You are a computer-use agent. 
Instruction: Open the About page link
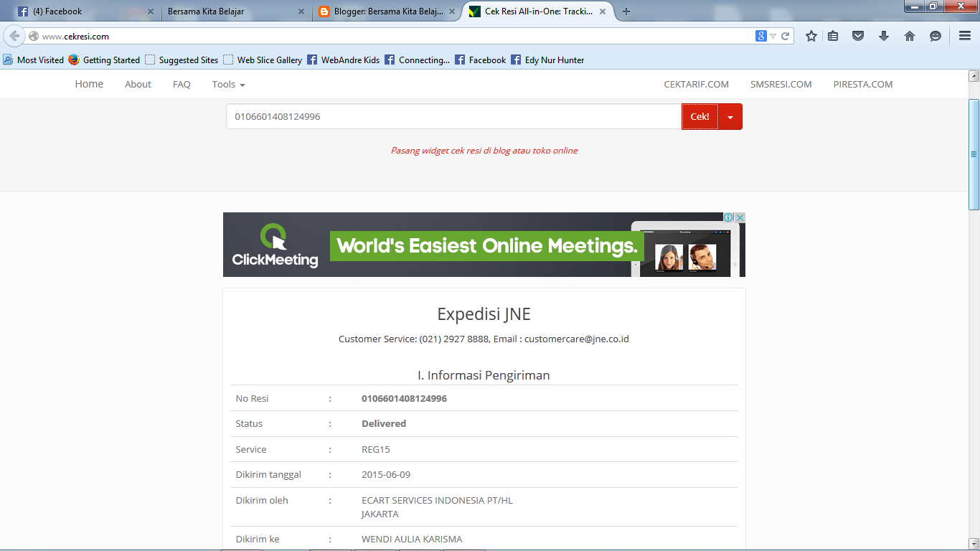pyautogui.click(x=138, y=84)
